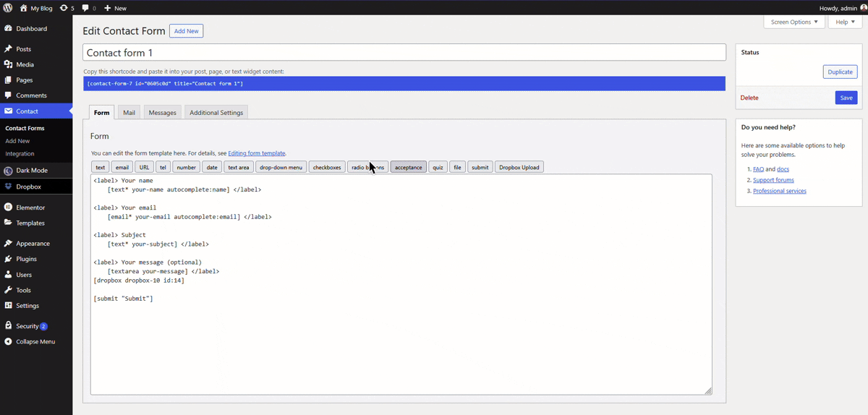Screen dimensions: 868x415
Task: Click the Comments sidebar icon
Action: click(8, 95)
